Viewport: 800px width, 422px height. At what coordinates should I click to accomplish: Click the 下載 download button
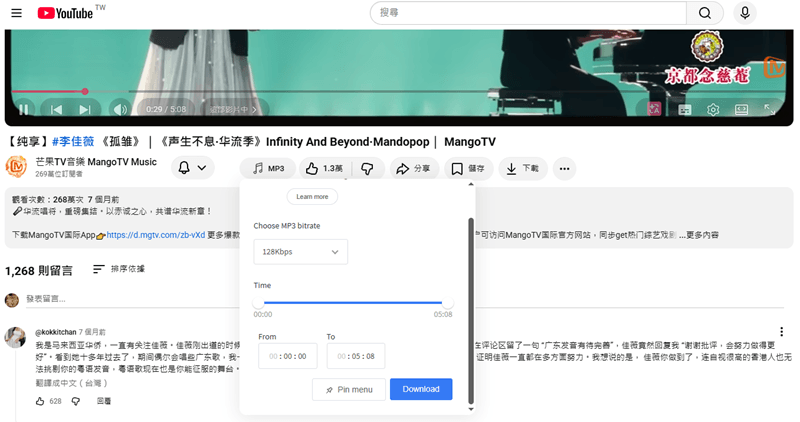tap(523, 168)
